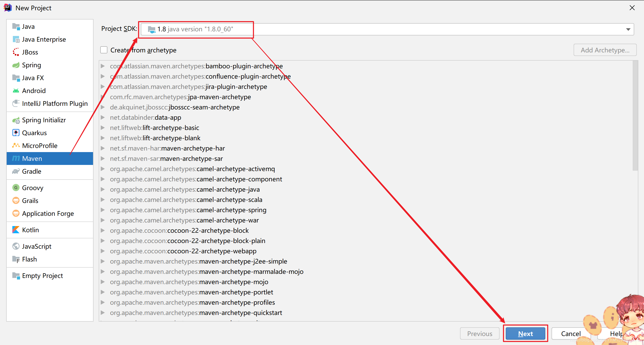Click the Next button
The width and height of the screenshot is (644, 345).
[x=525, y=334]
